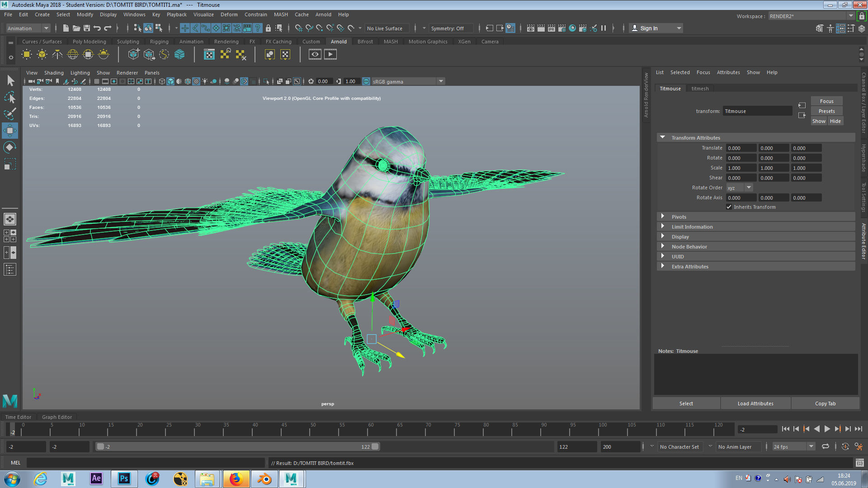Image resolution: width=868 pixels, height=488 pixels.
Task: Toggle wireframe on shaded viewport icon
Action: click(188, 81)
